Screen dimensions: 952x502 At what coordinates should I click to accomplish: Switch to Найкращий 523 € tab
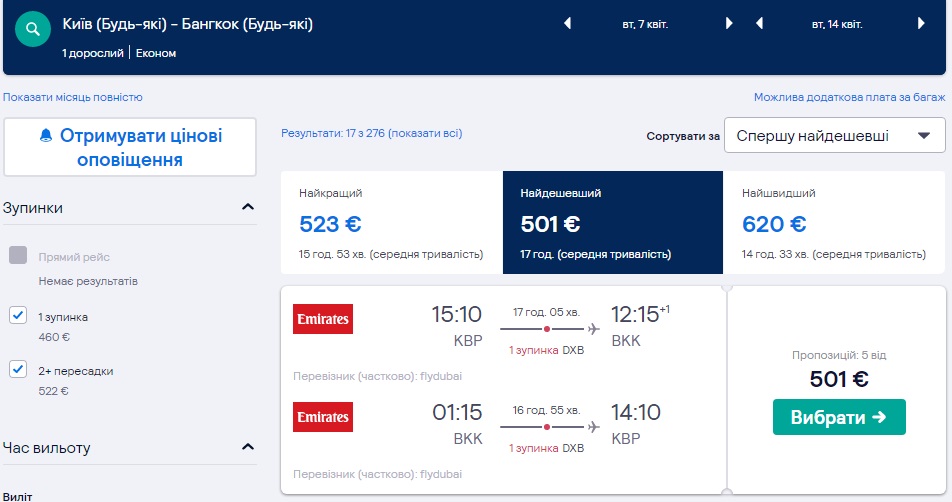391,222
